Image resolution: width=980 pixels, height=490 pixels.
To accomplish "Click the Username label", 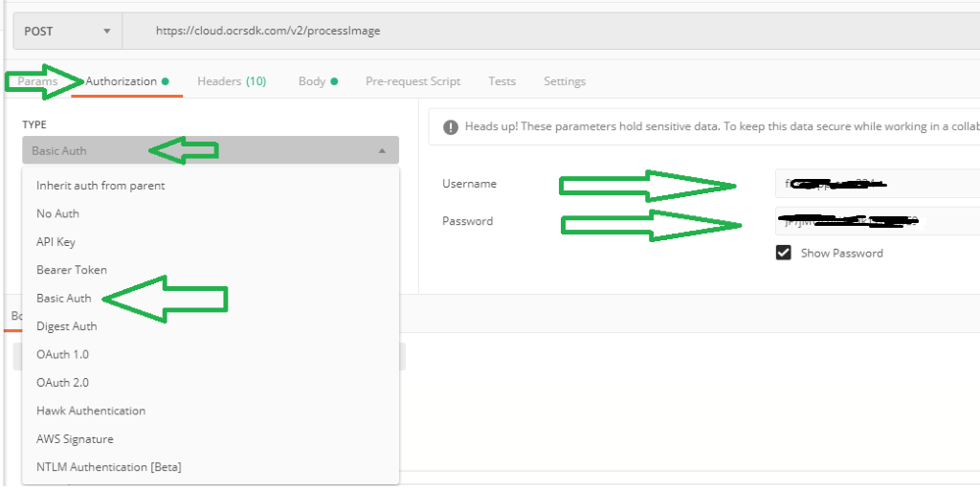I will click(x=469, y=184).
